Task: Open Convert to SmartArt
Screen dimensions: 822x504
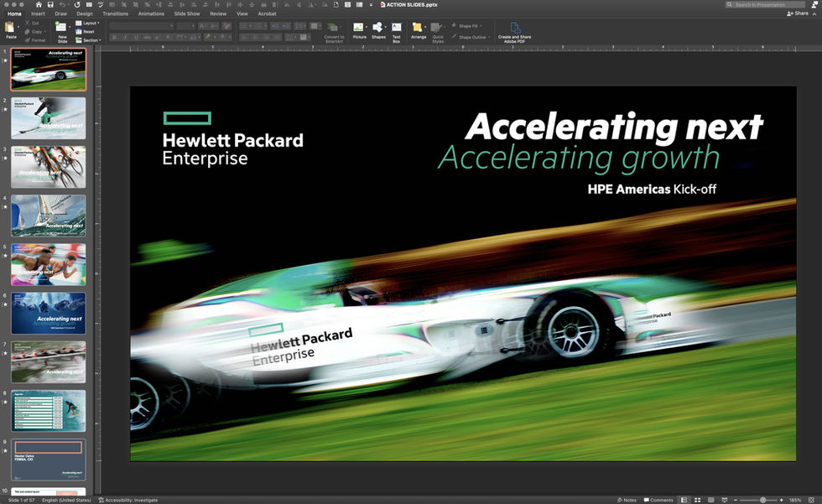Action: coord(334,32)
